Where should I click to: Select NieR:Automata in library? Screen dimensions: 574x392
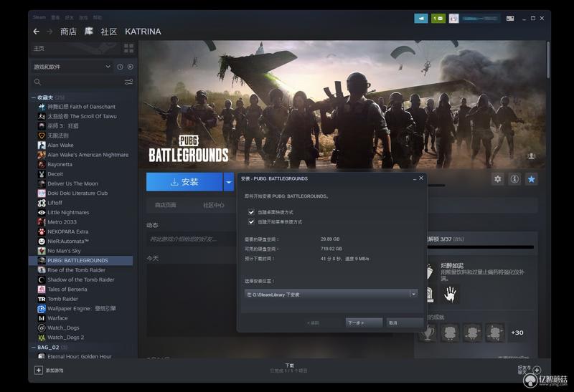[x=63, y=241]
